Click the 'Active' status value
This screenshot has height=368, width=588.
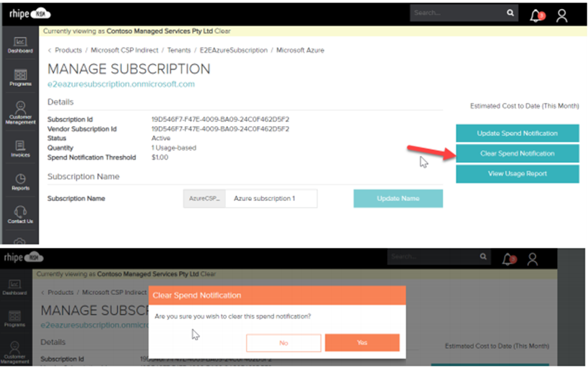[161, 139]
